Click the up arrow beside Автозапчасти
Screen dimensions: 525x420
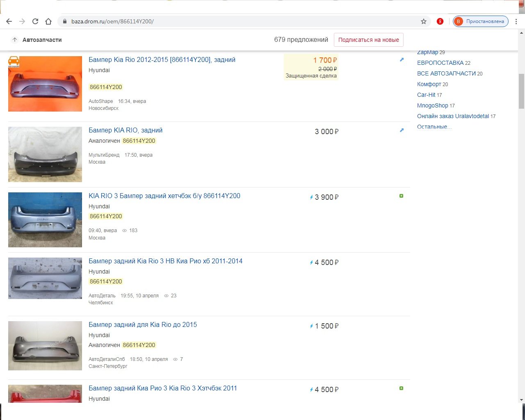(x=15, y=40)
